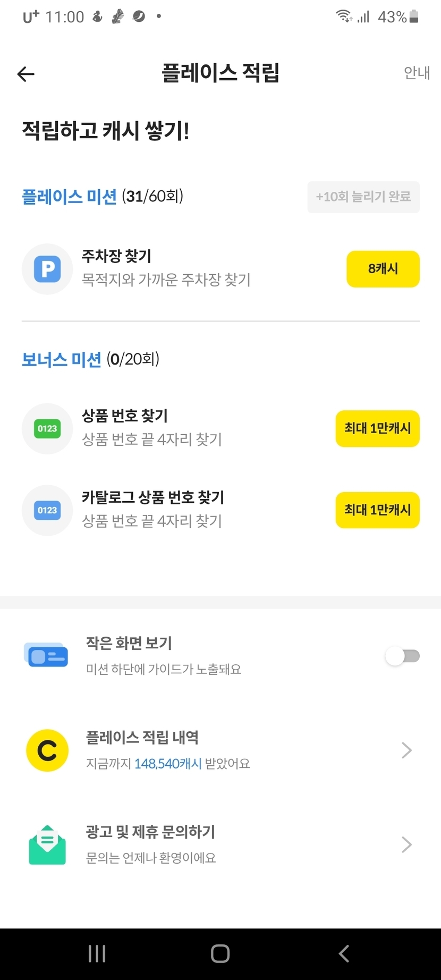
Task: Tap the back arrow icon
Action: tap(26, 74)
